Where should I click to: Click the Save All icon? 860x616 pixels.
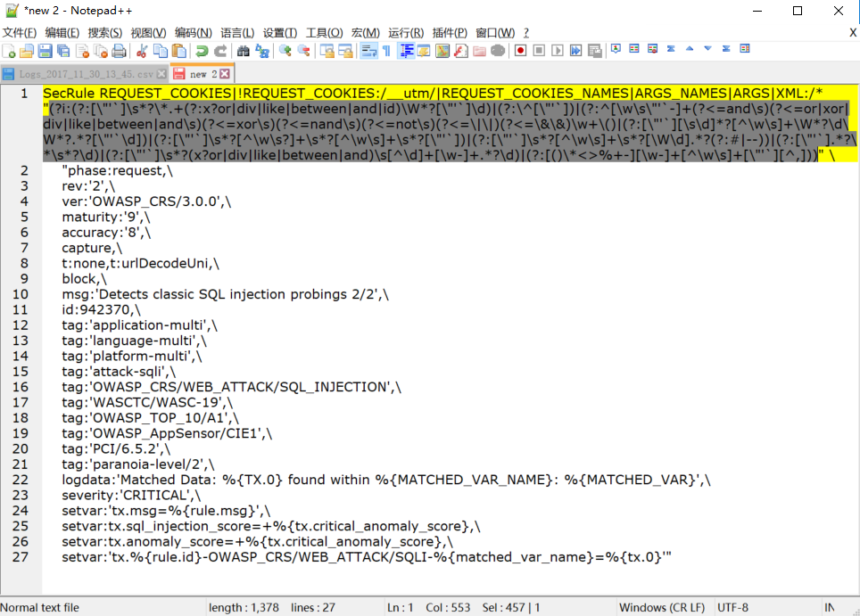coord(60,51)
